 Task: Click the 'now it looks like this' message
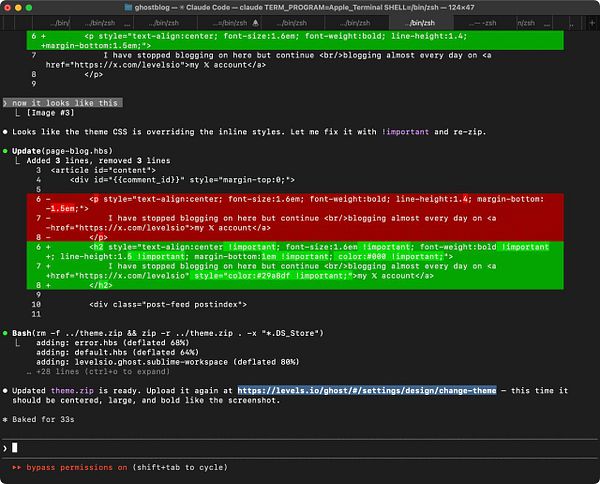pos(64,103)
